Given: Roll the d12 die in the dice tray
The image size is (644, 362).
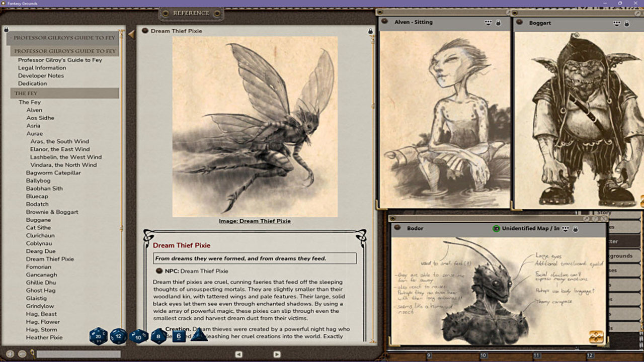Looking at the screenshot, I should click(118, 336).
